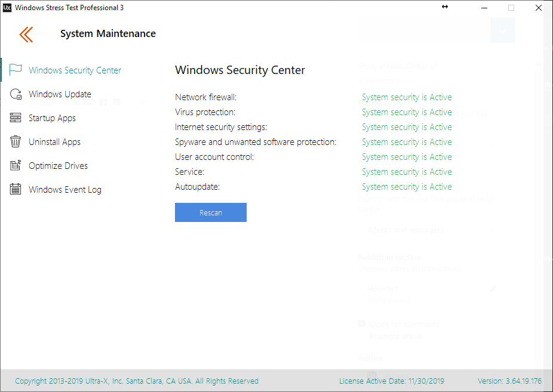This screenshot has height=392, width=553.
Task: Click the Network firewall 'System security is Active' status
Action: click(x=407, y=97)
